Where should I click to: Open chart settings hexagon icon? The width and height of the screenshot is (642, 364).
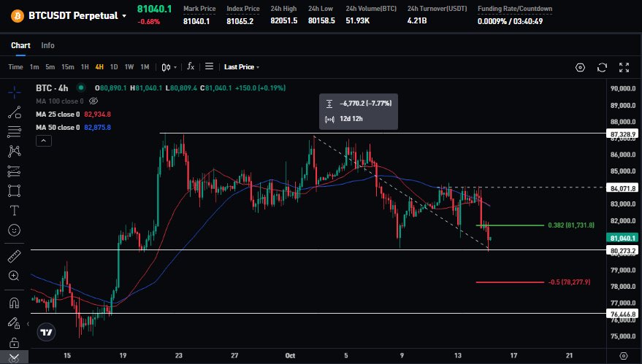tap(580, 68)
